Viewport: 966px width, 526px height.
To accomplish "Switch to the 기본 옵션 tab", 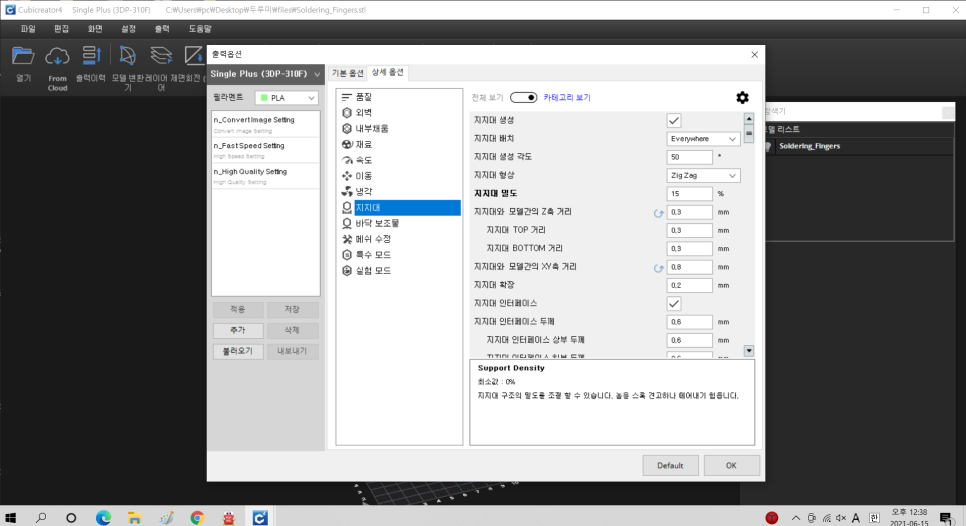I will 347,73.
